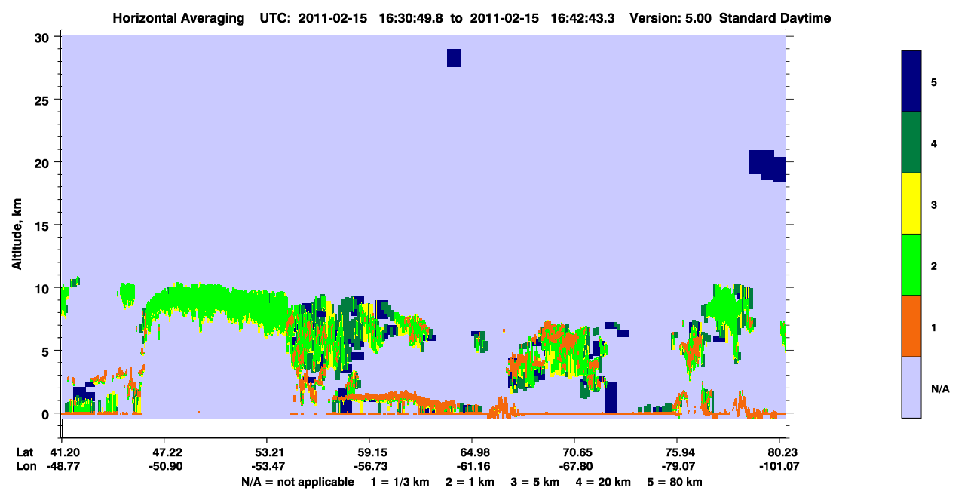
Task: Click the longitude value -79.07
Action: point(678,466)
